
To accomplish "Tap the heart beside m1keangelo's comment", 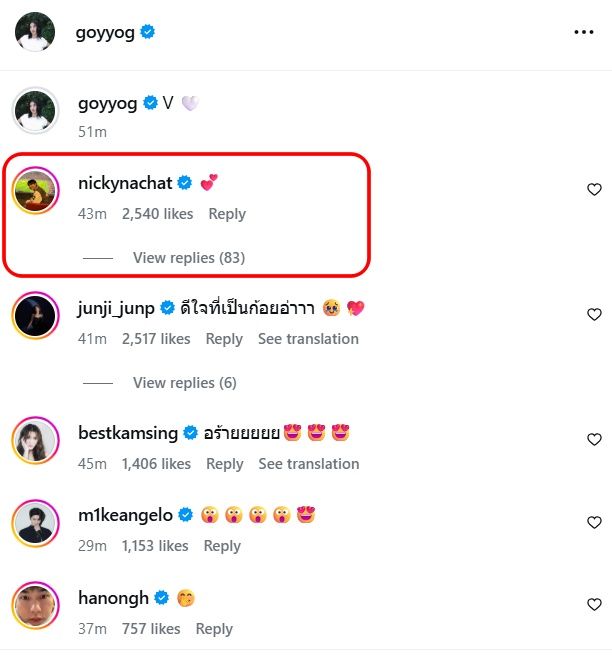I will click(594, 522).
